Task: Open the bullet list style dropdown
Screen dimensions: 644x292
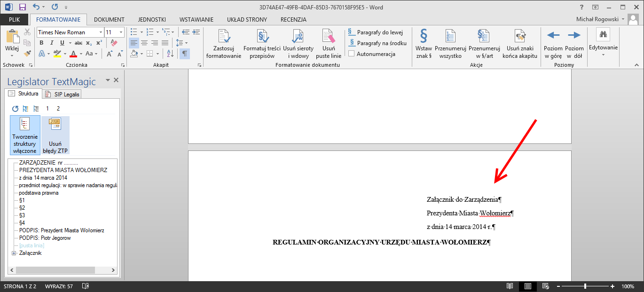Action: (141, 32)
